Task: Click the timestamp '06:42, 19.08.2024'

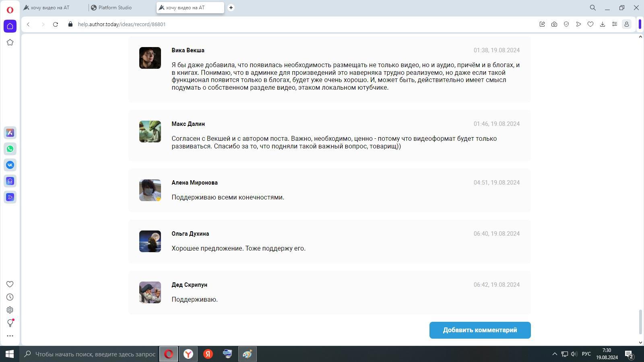Action: pos(497,285)
